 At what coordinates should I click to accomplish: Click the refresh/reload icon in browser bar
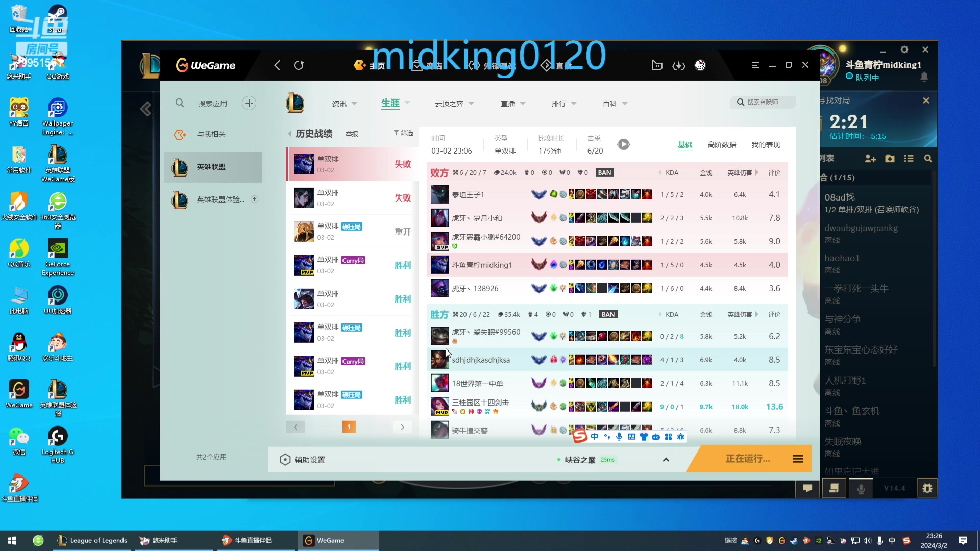(300, 65)
